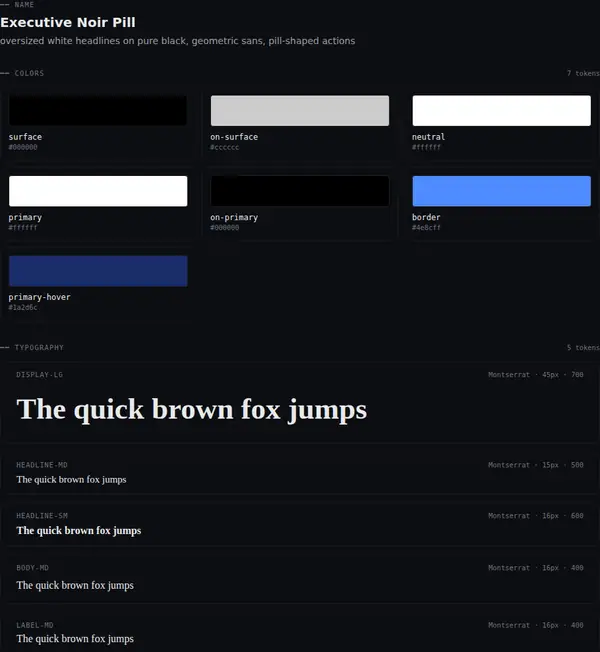Click the #cccccc hex value
The height and width of the screenshot is (652, 600).
[225, 147]
